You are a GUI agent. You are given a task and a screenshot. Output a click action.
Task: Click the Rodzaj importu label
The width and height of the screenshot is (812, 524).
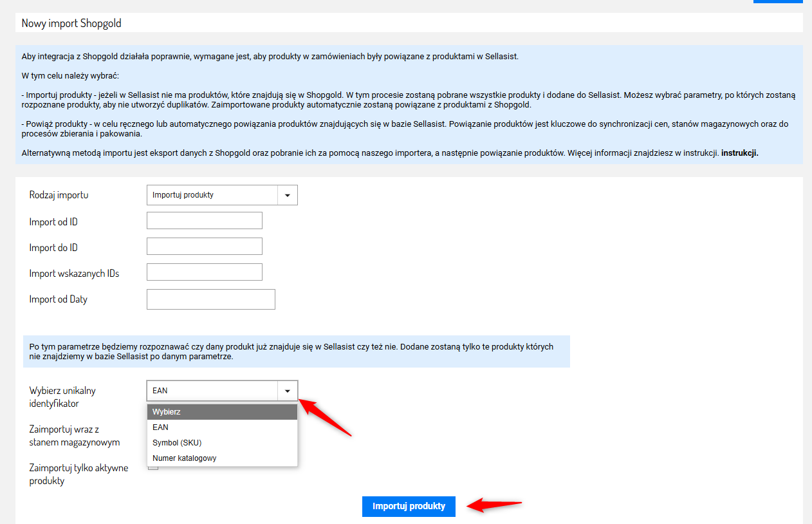click(59, 195)
